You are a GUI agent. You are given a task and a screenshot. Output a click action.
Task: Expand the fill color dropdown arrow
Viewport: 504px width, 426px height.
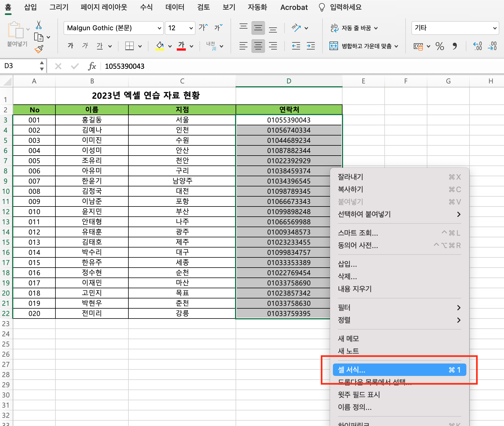click(170, 46)
